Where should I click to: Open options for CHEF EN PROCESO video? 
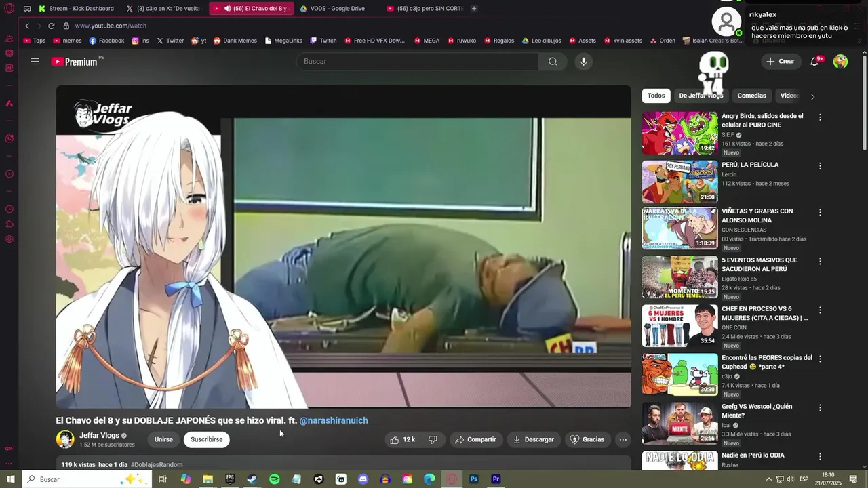click(x=820, y=310)
